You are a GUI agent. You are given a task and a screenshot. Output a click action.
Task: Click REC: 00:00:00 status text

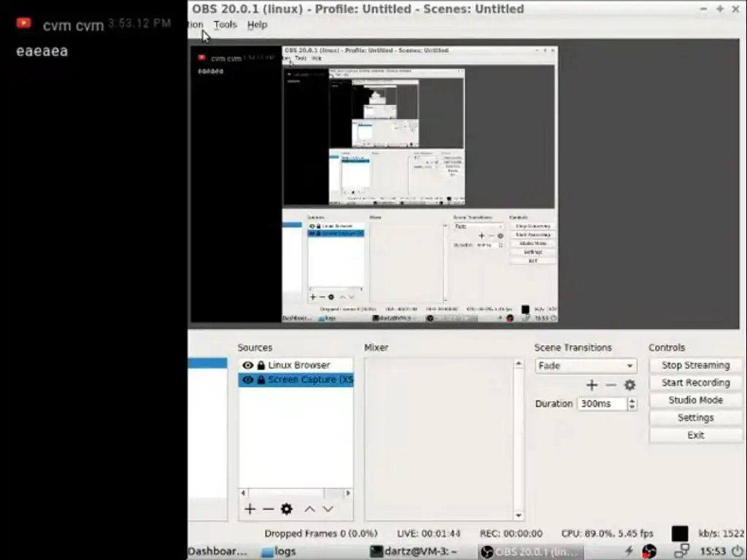tap(511, 534)
